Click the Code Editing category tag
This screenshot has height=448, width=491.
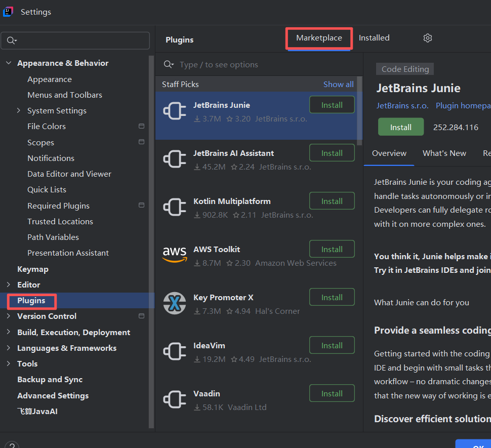[x=405, y=69]
